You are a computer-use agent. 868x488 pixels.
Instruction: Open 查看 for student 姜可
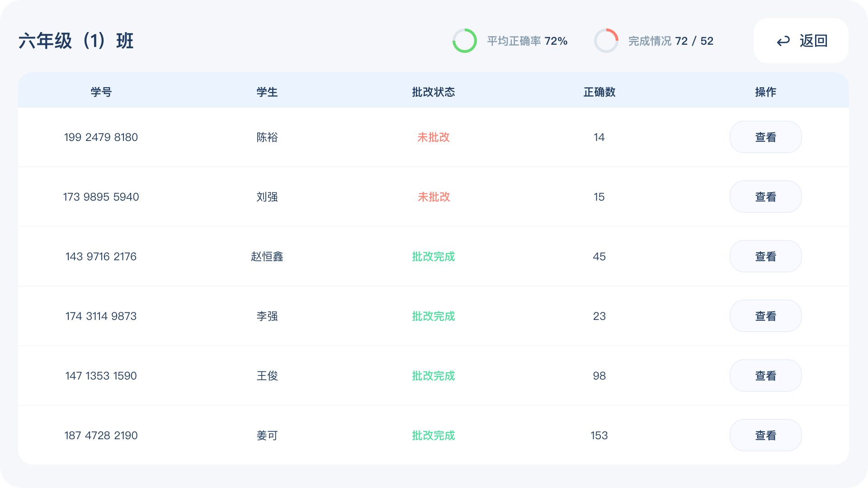[x=765, y=436]
